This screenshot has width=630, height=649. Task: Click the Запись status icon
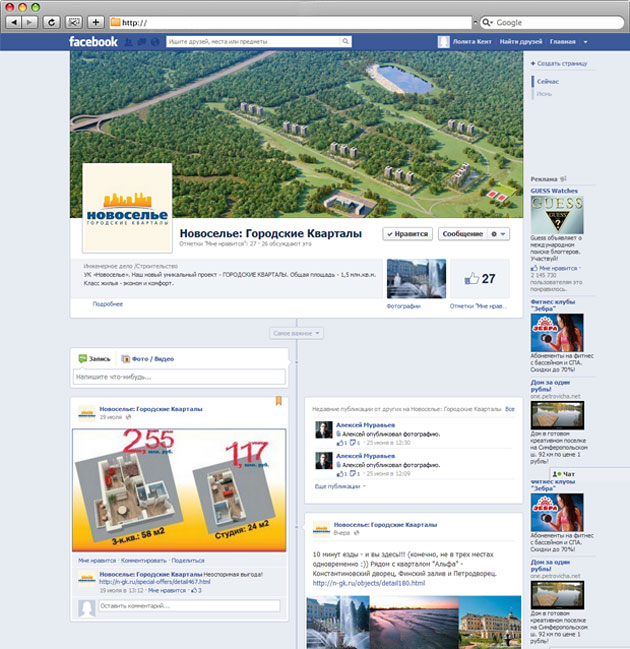click(x=83, y=358)
